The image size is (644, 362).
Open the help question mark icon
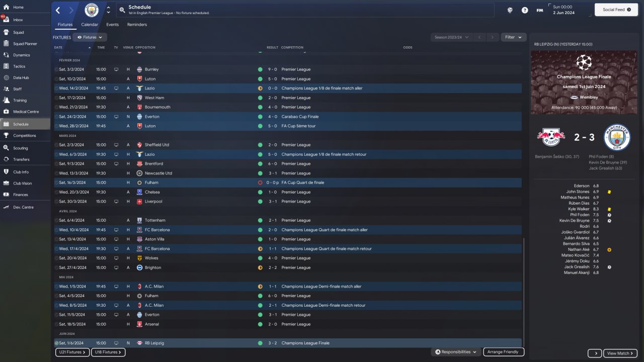coord(525,10)
